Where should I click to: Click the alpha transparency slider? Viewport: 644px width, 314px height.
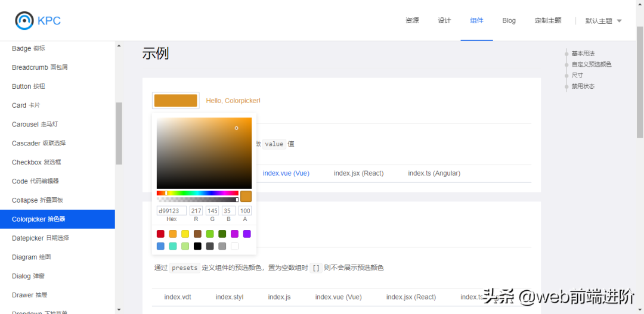(197, 200)
